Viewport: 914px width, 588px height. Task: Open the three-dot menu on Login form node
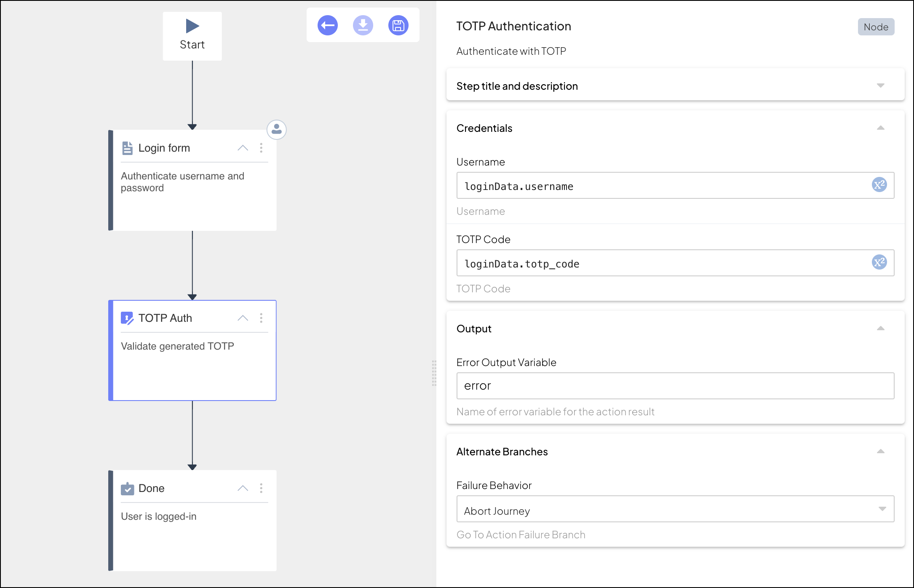261,148
